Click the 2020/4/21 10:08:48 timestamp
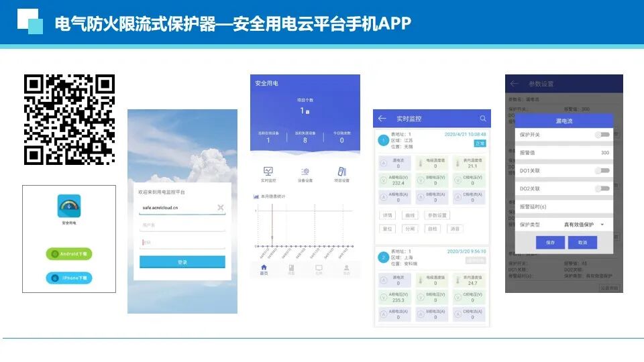This screenshot has width=644, height=362. (466, 134)
